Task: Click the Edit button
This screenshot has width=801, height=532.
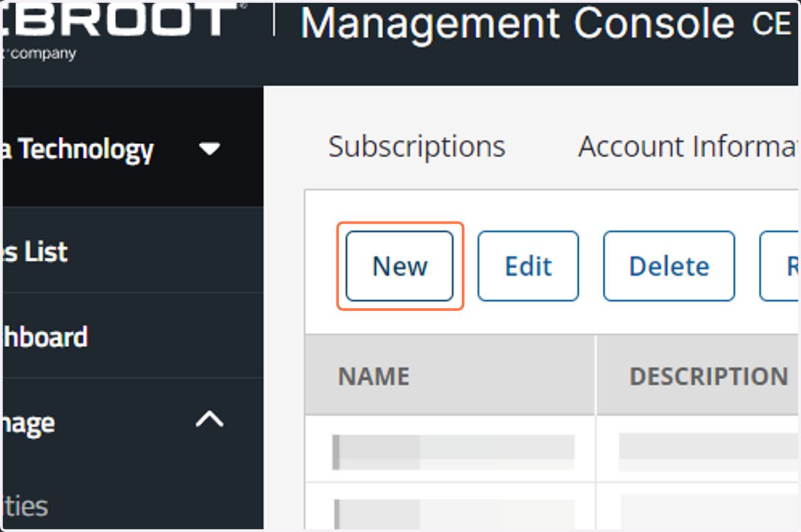Action: pyautogui.click(x=528, y=266)
